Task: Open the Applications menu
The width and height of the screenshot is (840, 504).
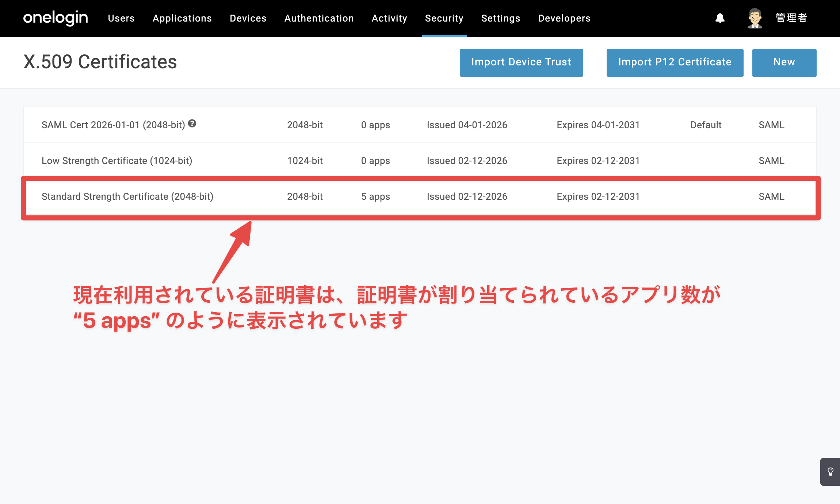Action: 182,18
